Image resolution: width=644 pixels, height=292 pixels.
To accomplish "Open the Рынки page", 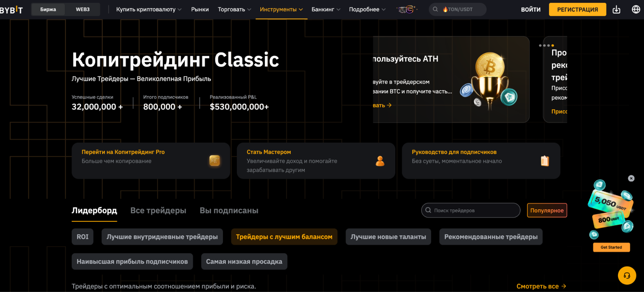I will [x=200, y=10].
